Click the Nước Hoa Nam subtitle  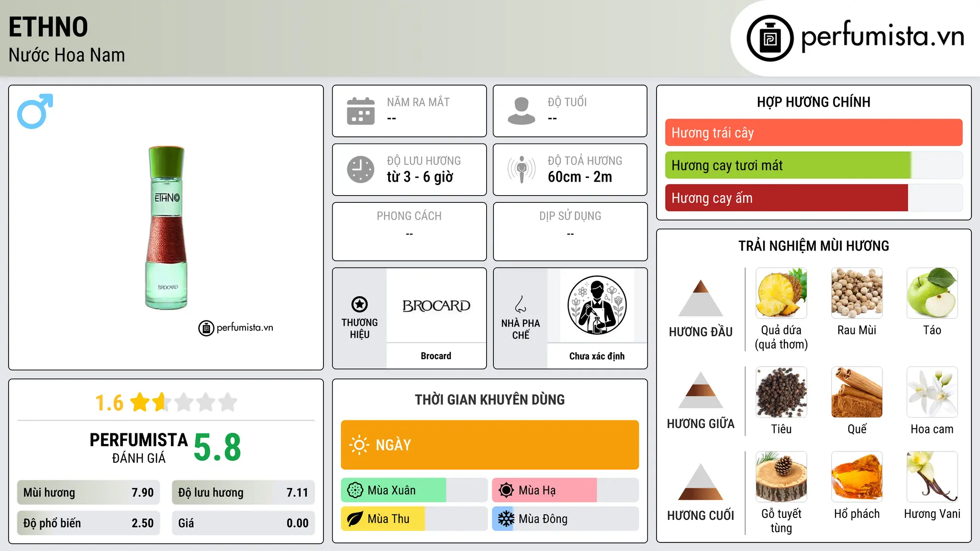67,55
